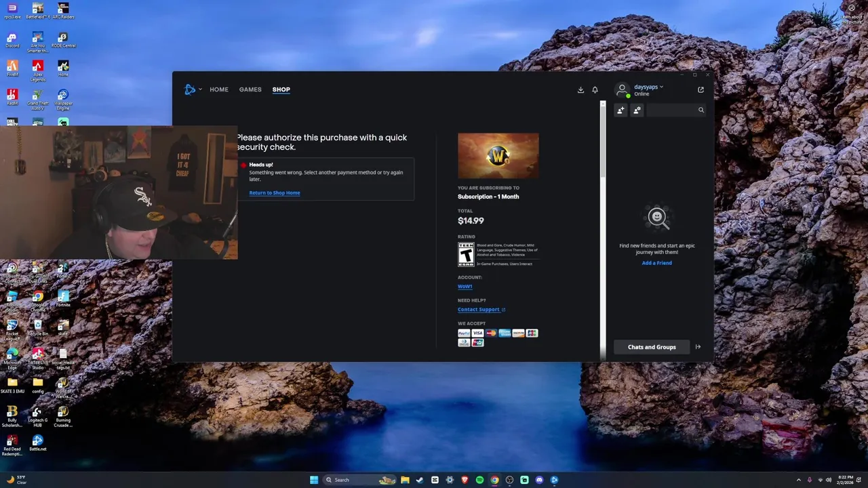Open the WoW1 account link
This screenshot has width=868, height=488.
click(x=465, y=286)
